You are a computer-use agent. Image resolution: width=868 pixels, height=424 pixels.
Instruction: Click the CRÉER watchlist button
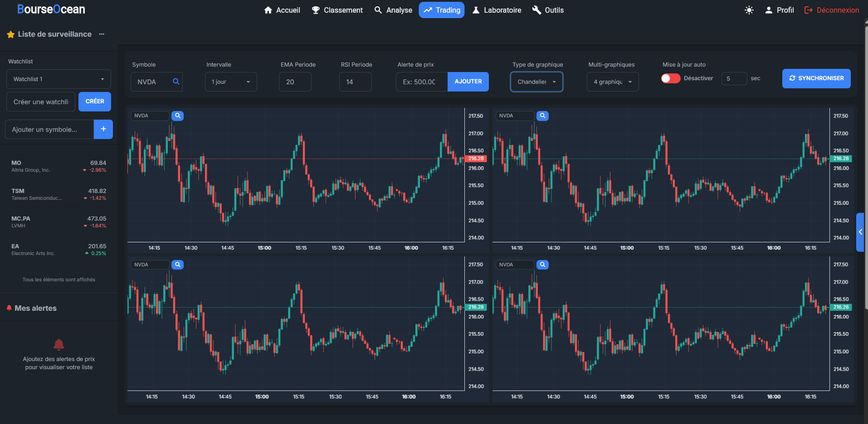click(x=95, y=101)
